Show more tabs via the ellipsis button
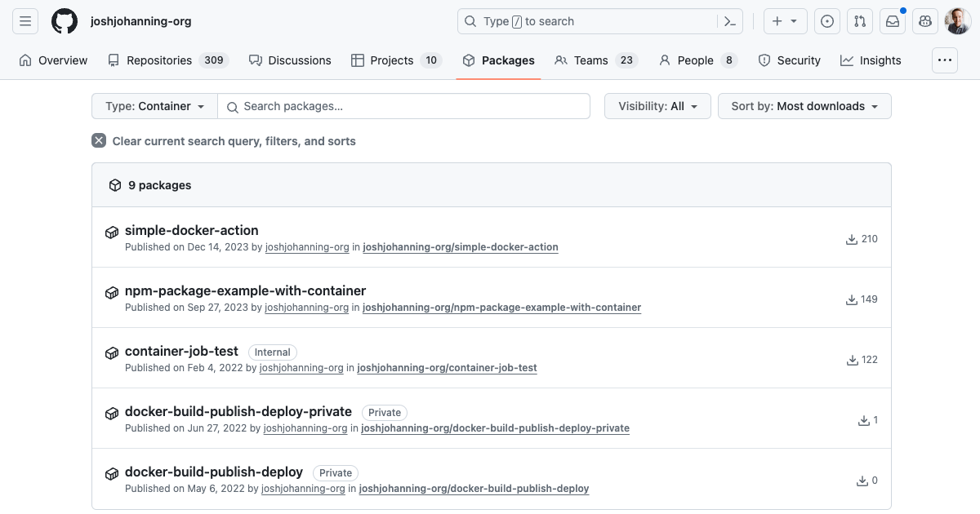Screen dimensions: 980x514 tap(945, 60)
